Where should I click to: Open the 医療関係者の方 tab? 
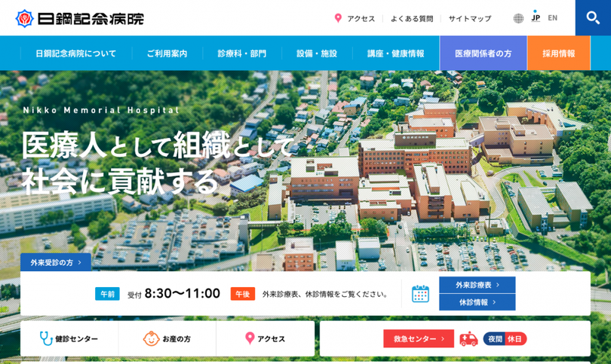(483, 54)
